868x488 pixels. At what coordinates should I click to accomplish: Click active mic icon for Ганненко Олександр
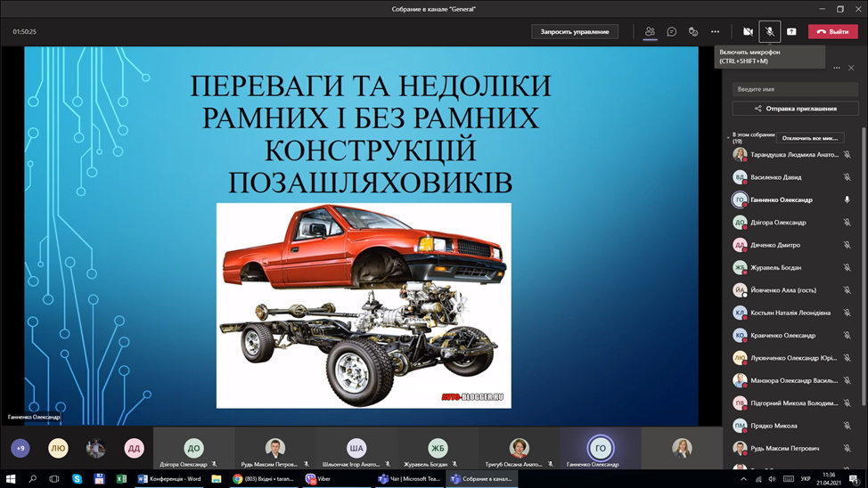[x=847, y=199]
